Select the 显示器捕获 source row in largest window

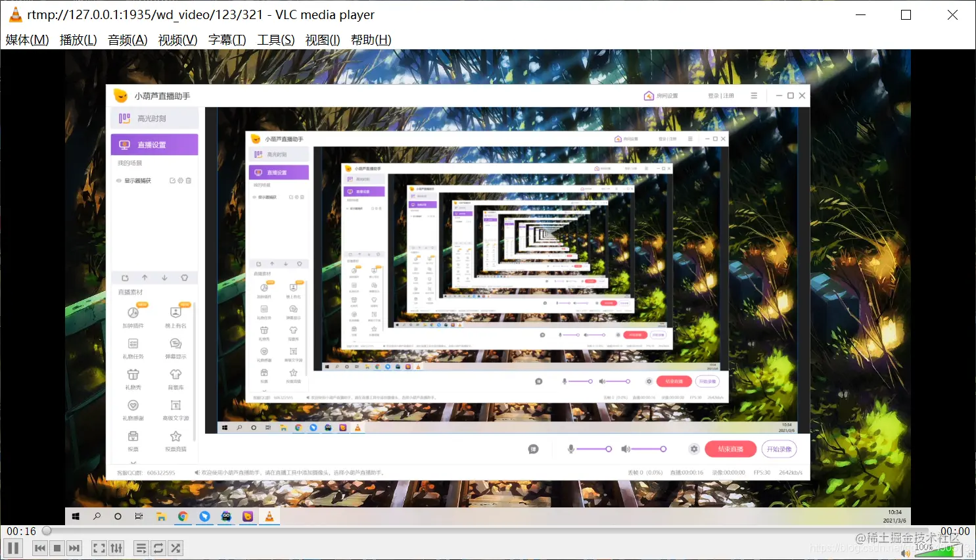pyautogui.click(x=154, y=181)
